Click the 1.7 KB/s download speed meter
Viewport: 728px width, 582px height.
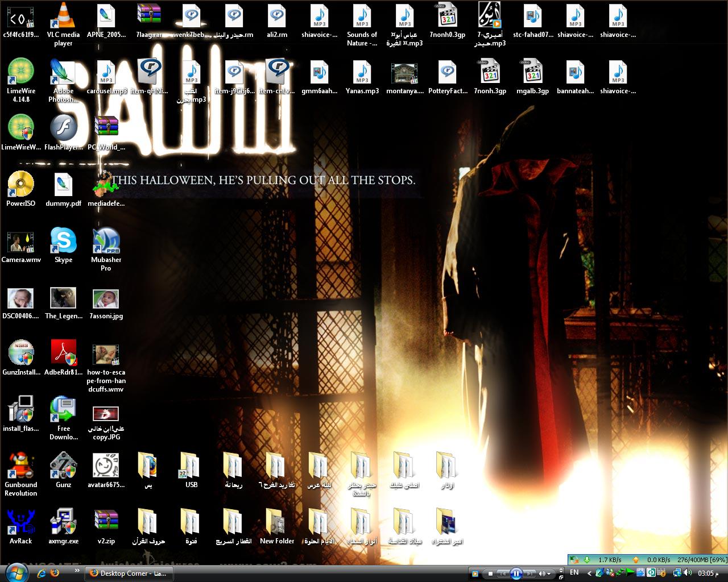(x=609, y=560)
